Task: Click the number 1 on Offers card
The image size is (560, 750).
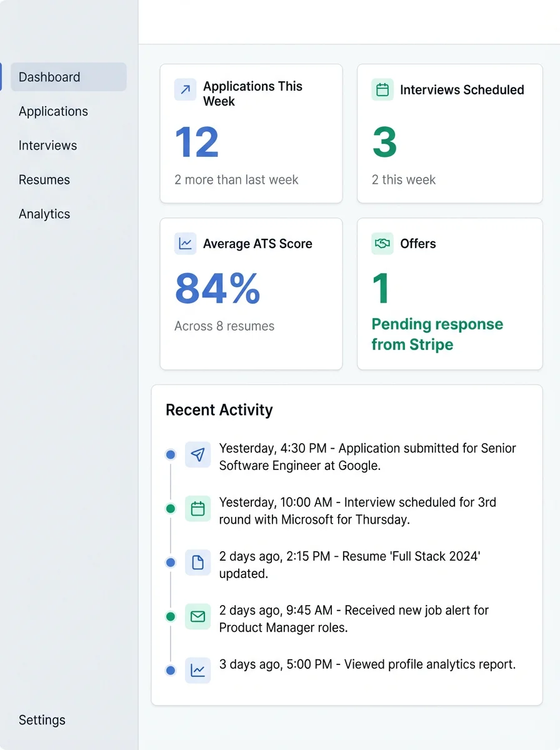Action: coord(381,289)
